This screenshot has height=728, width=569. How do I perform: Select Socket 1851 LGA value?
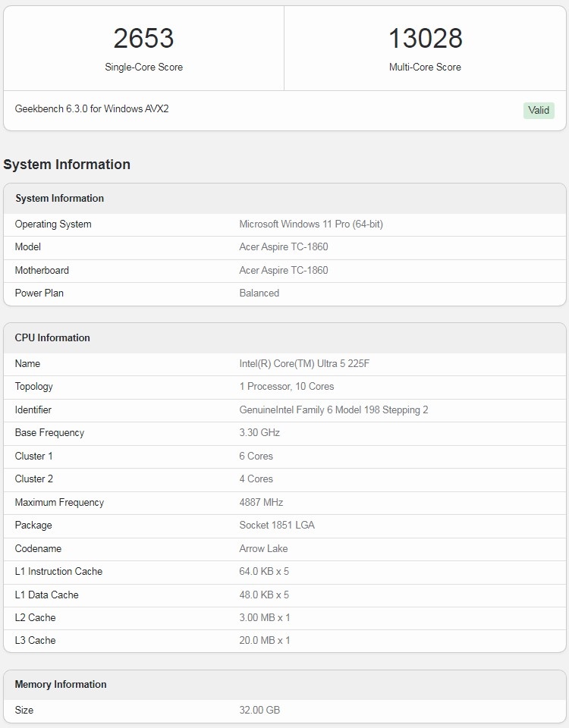(277, 525)
